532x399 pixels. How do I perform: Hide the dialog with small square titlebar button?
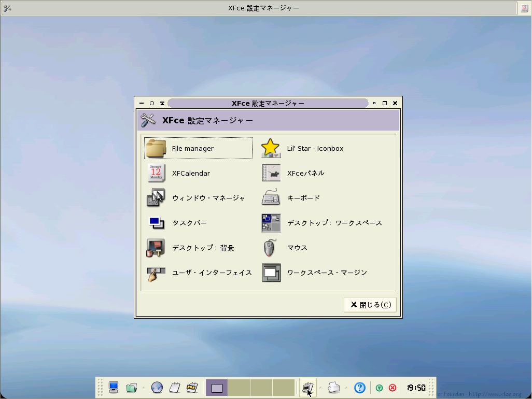tap(374, 103)
